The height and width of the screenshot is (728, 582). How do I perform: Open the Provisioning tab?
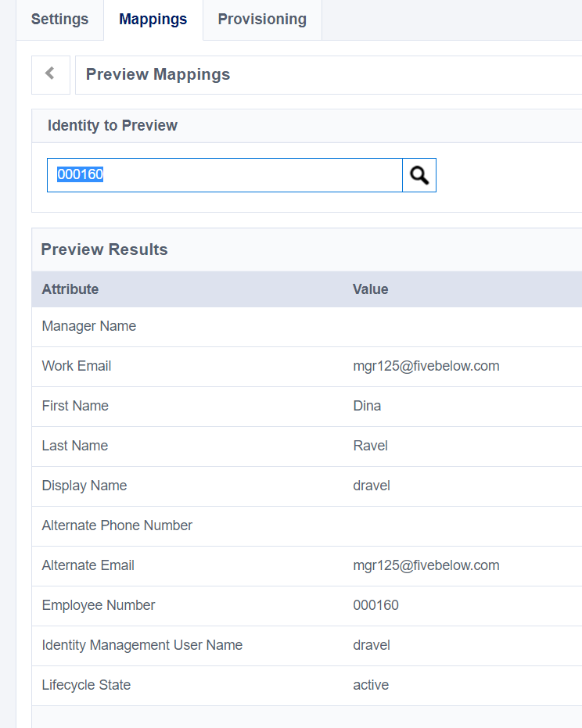[262, 20]
